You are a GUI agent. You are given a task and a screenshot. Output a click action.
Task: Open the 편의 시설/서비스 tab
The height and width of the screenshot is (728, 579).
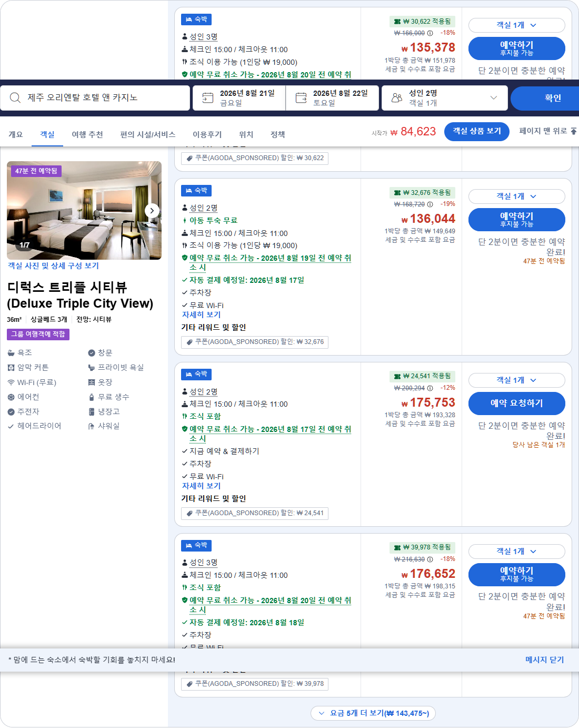pos(148,135)
